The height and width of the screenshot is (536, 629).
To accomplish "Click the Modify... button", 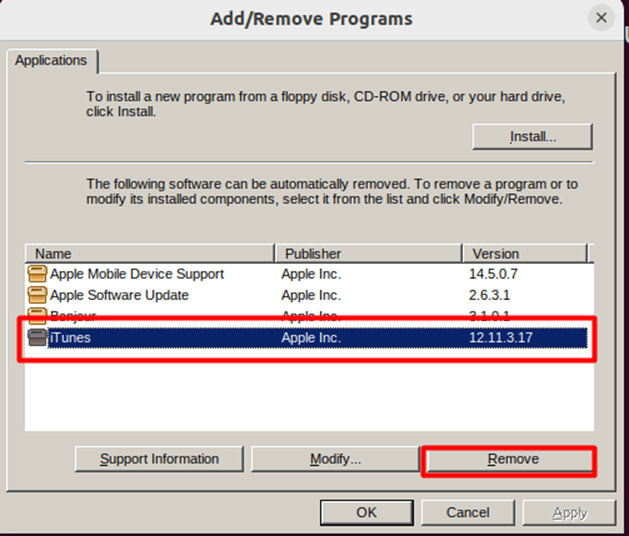I will pos(335,459).
